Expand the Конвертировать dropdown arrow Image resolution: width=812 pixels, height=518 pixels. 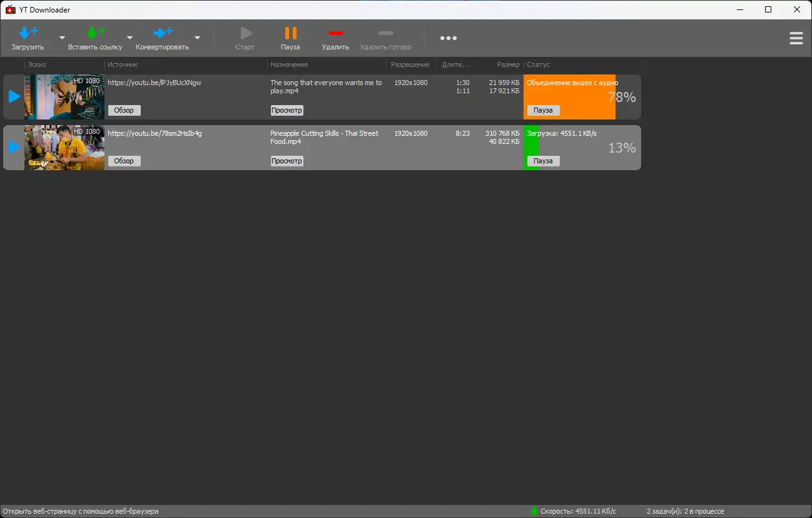coord(197,38)
